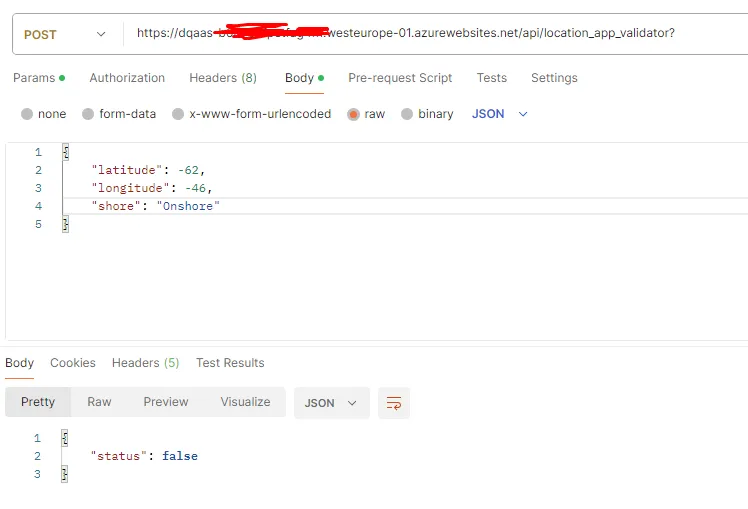Open the response JSON format dropdown
The image size is (748, 509).
332,403
